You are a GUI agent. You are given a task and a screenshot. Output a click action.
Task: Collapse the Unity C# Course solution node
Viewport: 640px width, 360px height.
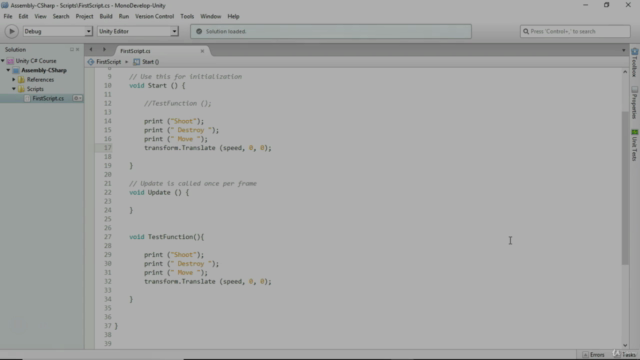point(3,61)
